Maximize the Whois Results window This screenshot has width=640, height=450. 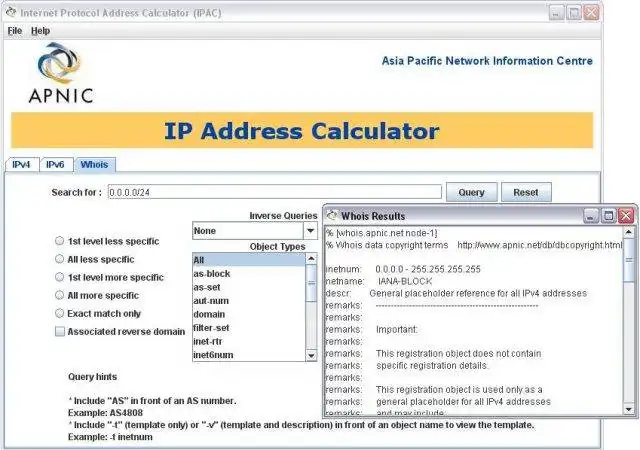pos(609,216)
